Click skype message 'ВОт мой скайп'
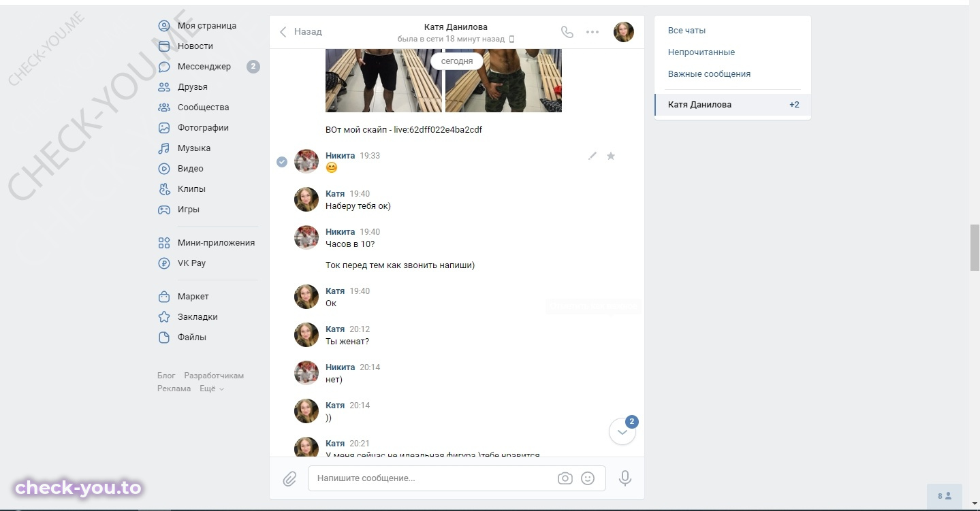 tap(404, 130)
